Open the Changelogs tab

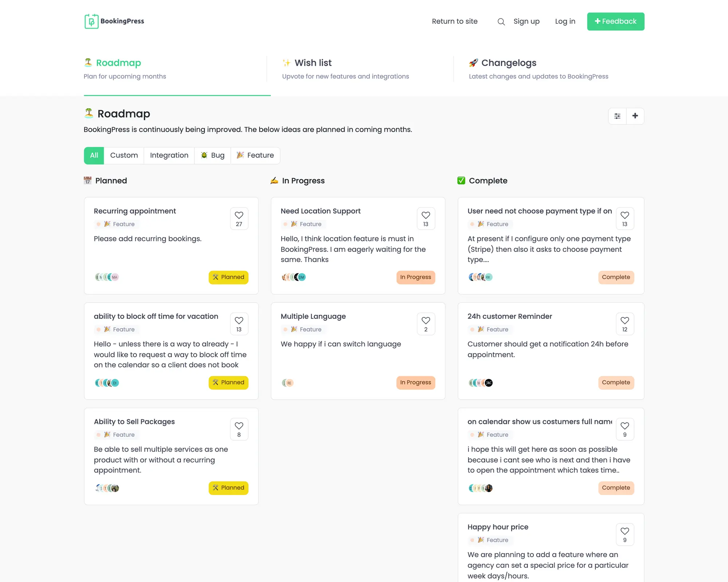click(x=509, y=63)
